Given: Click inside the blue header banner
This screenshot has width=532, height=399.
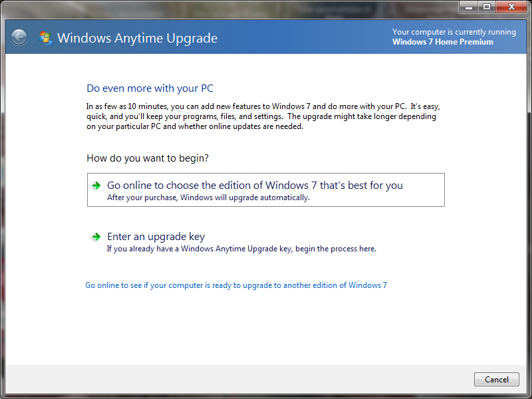Looking at the screenshot, I should pyautogui.click(x=299, y=37).
